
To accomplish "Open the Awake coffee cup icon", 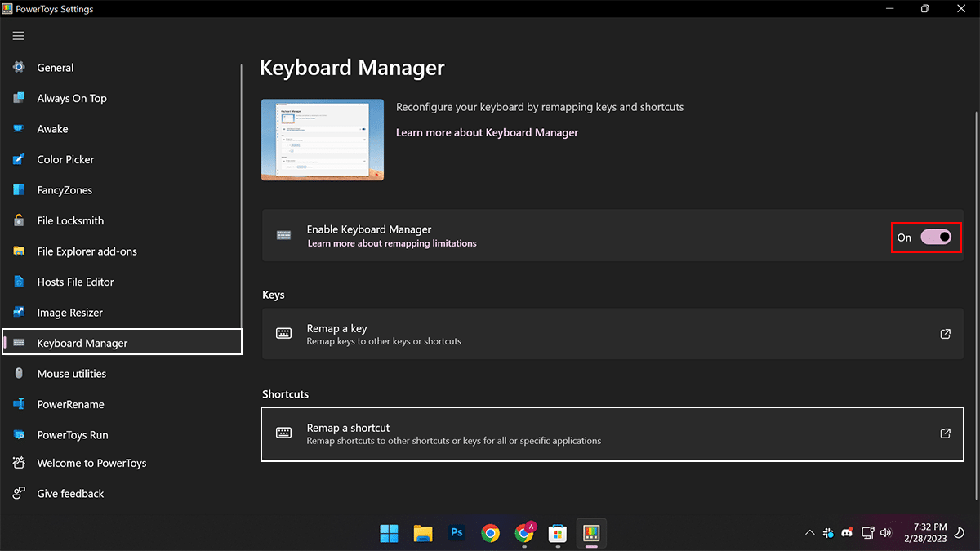I will pyautogui.click(x=19, y=129).
